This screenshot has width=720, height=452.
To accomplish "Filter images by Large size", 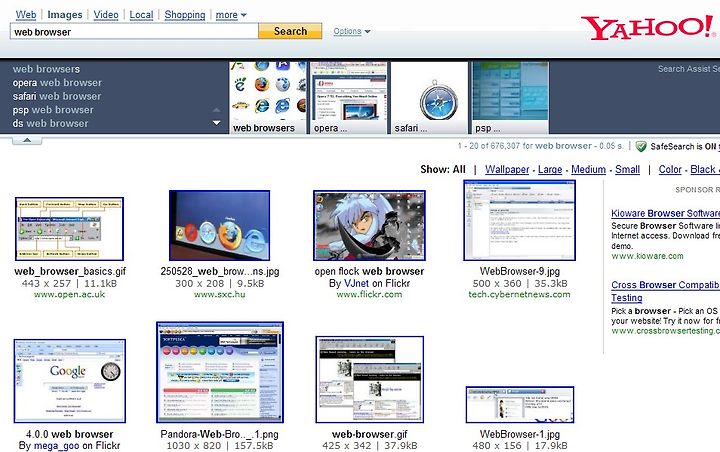I will click(550, 170).
